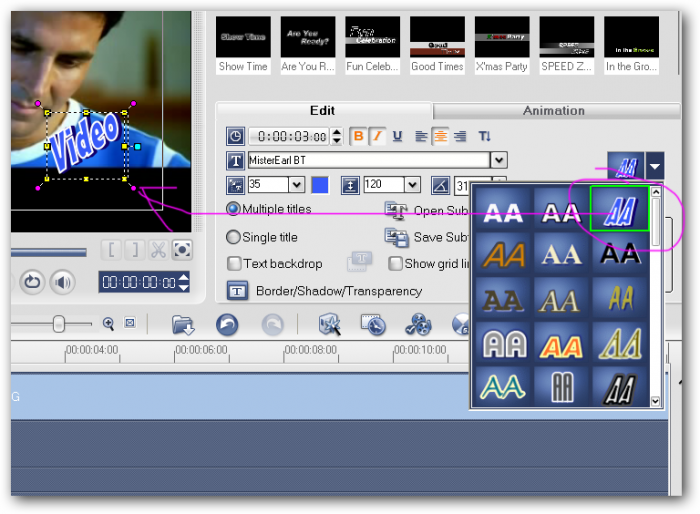Viewport: 700px width, 514px height.
Task: Select the Show Time title preset
Action: pos(243,45)
